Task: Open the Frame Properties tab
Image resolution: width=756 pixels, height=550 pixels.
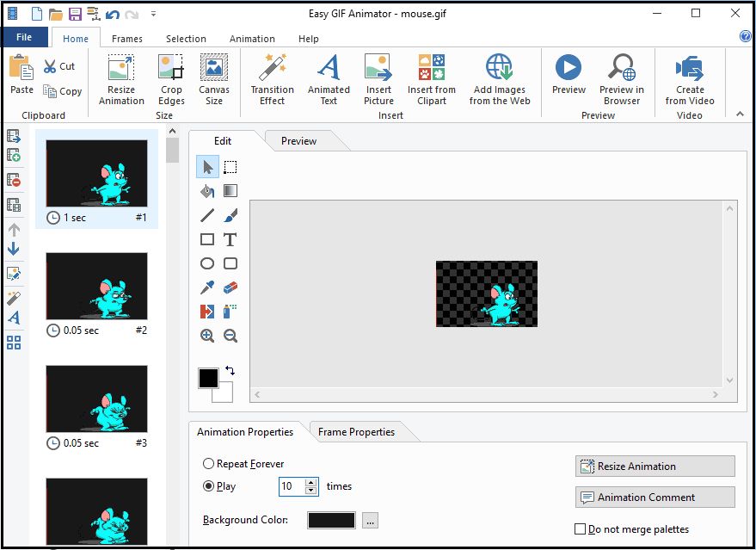Action: (356, 432)
